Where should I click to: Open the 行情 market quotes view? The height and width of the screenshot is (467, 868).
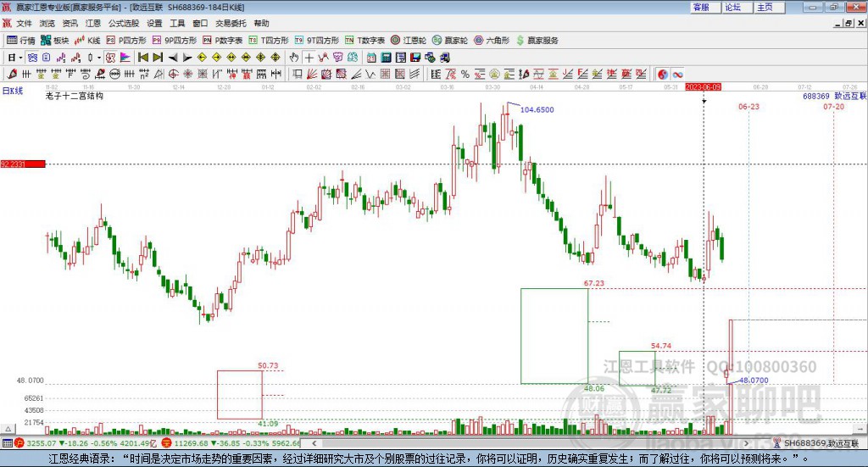[20, 41]
